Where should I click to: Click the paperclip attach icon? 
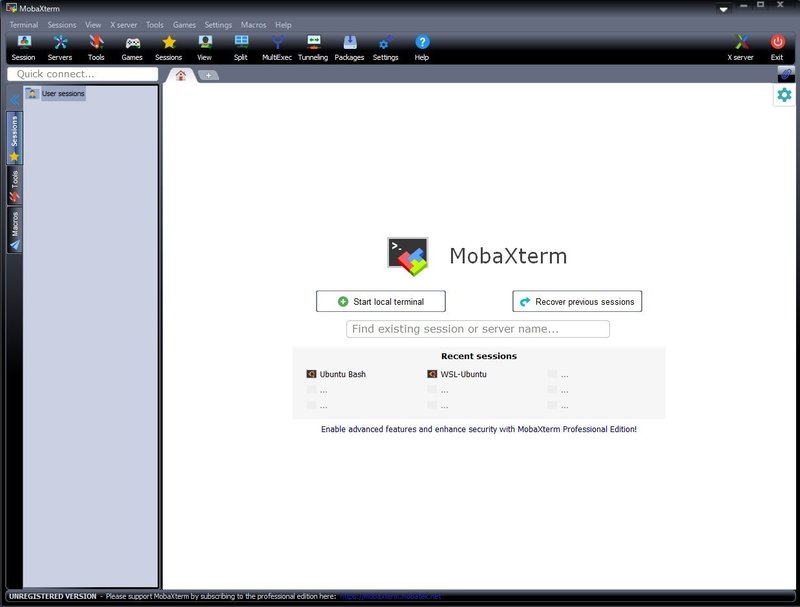786,74
